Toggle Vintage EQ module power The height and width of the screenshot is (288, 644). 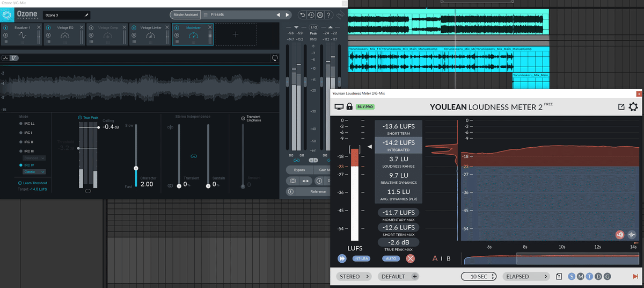click(x=48, y=27)
